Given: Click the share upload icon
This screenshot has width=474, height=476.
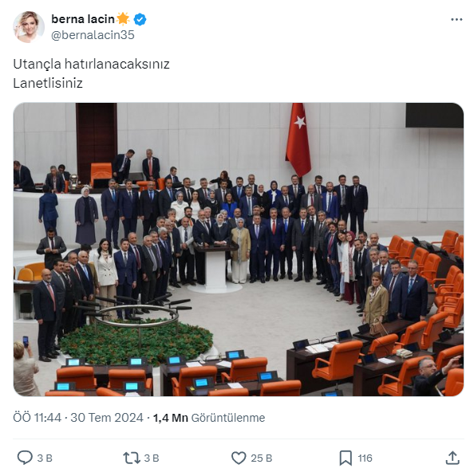Looking at the screenshot, I should click(x=452, y=458).
